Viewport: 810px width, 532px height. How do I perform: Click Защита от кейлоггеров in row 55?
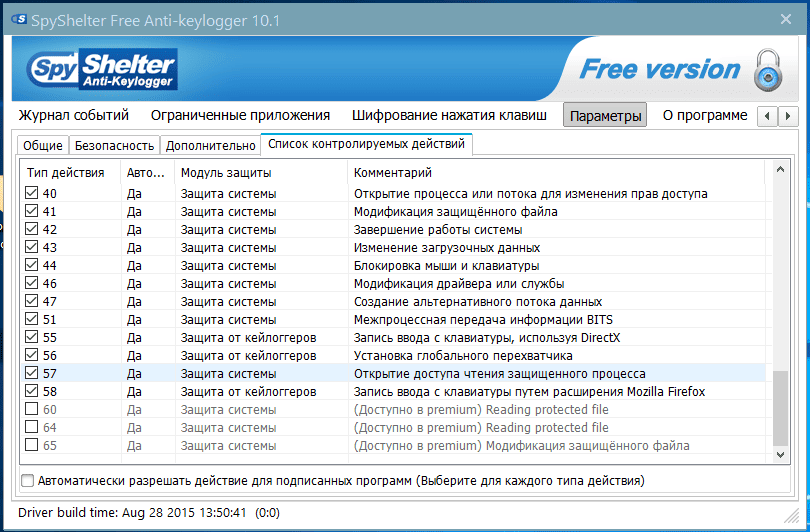tap(248, 337)
